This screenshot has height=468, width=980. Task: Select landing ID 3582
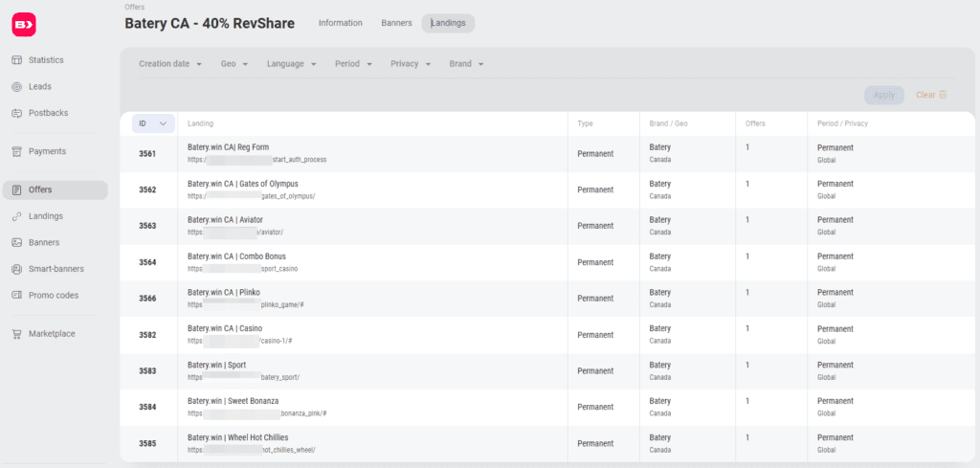click(147, 335)
